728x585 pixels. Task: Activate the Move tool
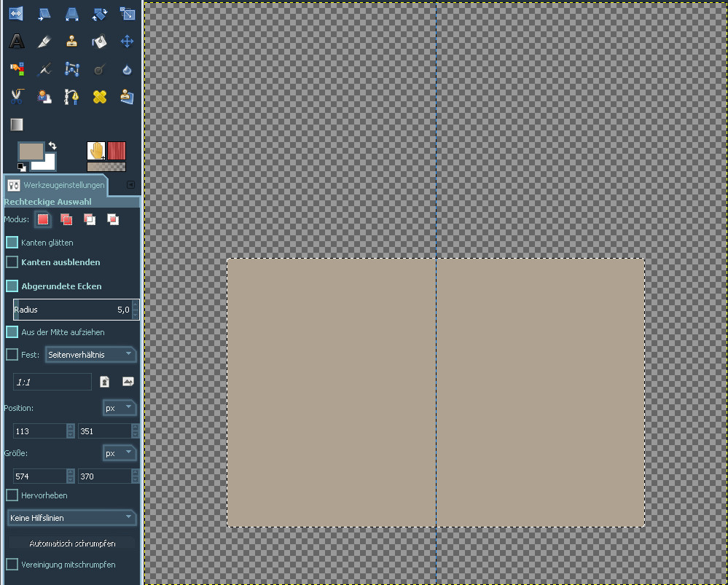[x=128, y=42]
